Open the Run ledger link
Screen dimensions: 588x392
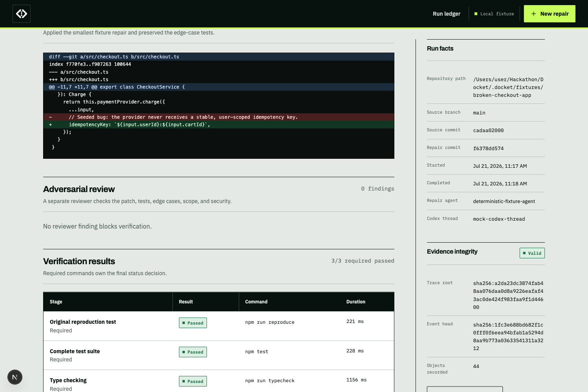tap(446, 14)
